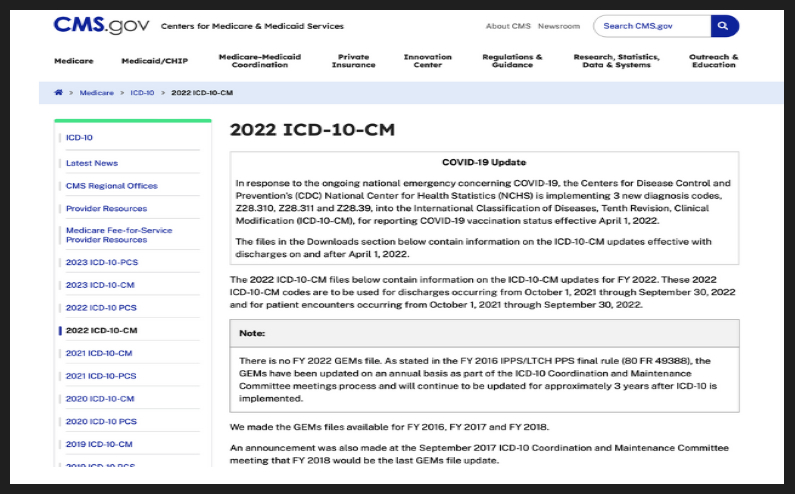Screen dimensions: 795x494
Task: Click the 'Centers for Medicare & Medicaid Services' tagline
Action: pyautogui.click(x=252, y=26)
